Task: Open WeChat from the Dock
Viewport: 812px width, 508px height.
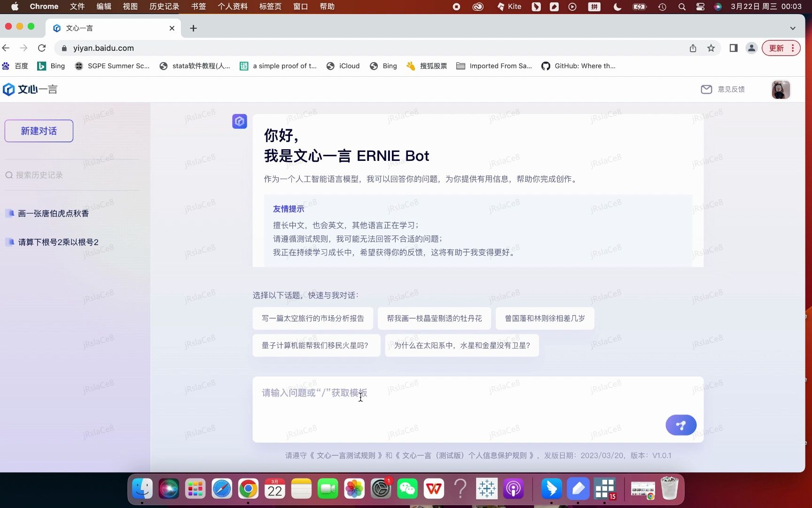Action: [407, 489]
